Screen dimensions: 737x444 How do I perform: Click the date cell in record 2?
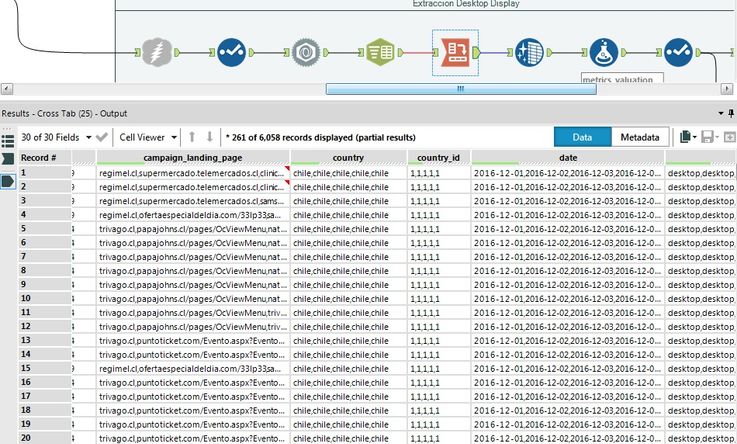(x=568, y=187)
